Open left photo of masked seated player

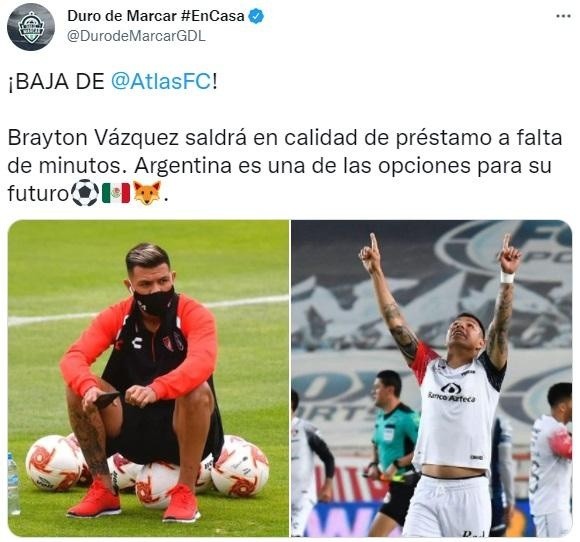[148, 378]
